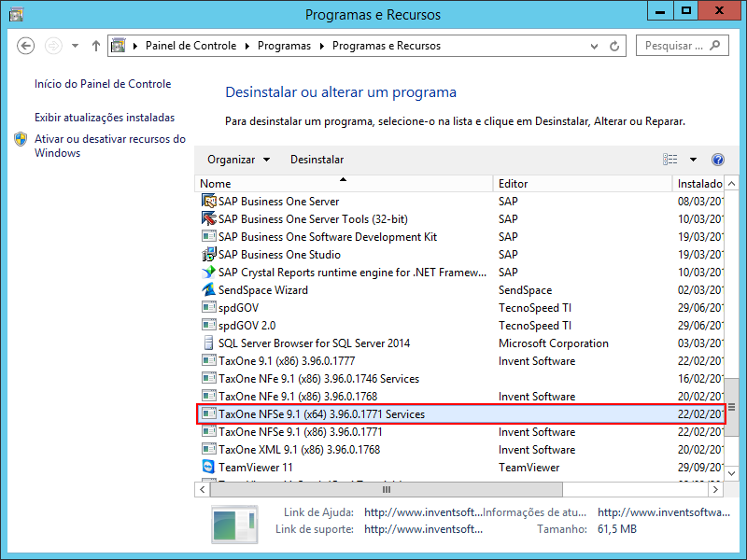Click the scroll right arrow
The width and height of the screenshot is (747, 560).
click(x=715, y=489)
